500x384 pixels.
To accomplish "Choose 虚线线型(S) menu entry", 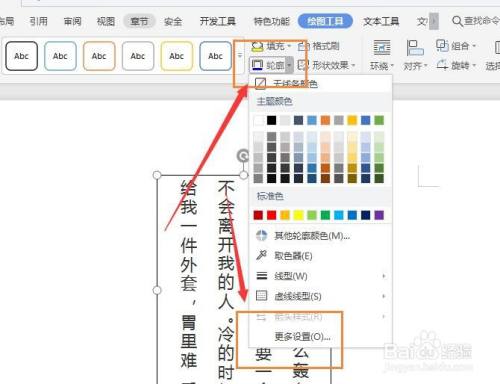I will [320, 296].
